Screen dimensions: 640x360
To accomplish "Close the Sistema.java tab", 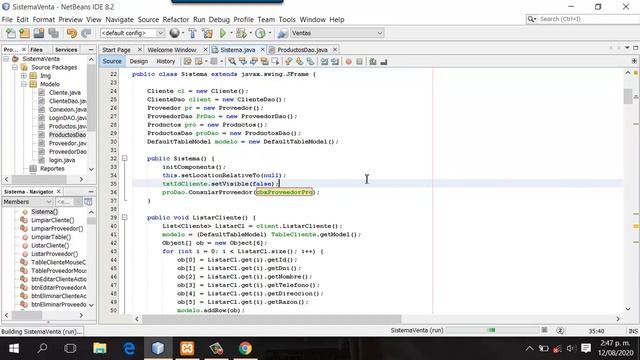I will [x=262, y=50].
